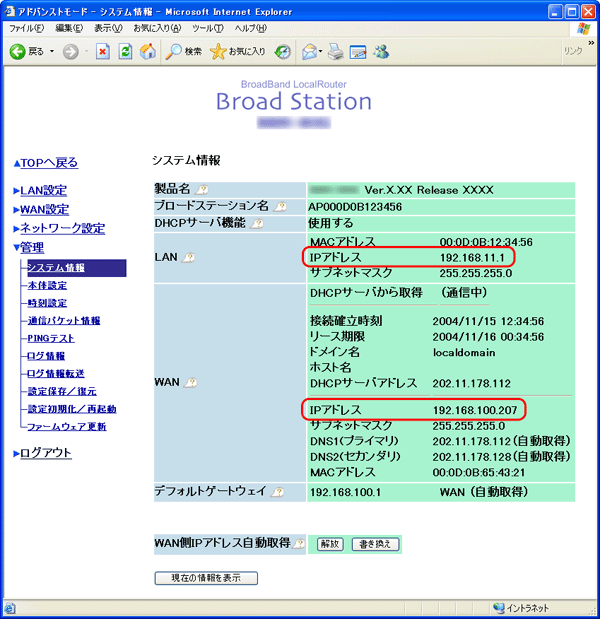600x619 pixels.
Task: Click the Windows flag throbber icon
Action: 583,29
